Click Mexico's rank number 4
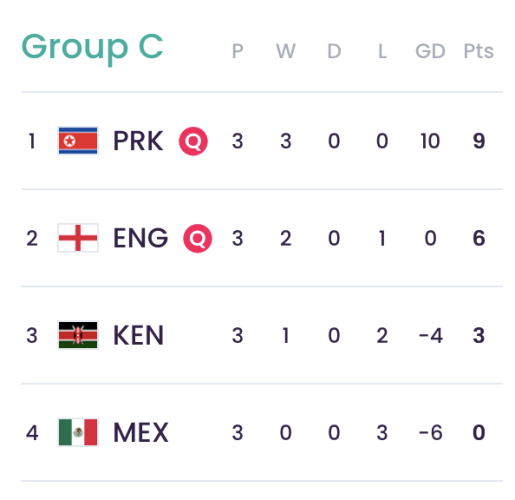515x500 pixels. 32,433
